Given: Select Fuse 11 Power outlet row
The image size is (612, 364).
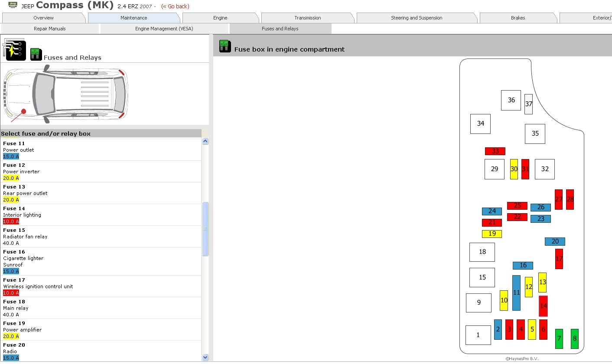Looking at the screenshot, I should tap(101, 150).
